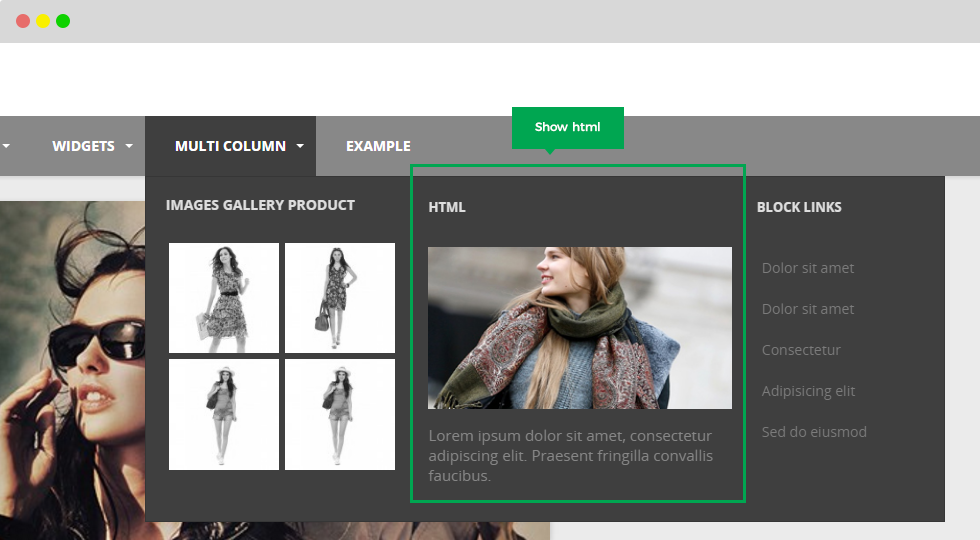Toggle the MULTI COLUMN dropdown caret

300,146
